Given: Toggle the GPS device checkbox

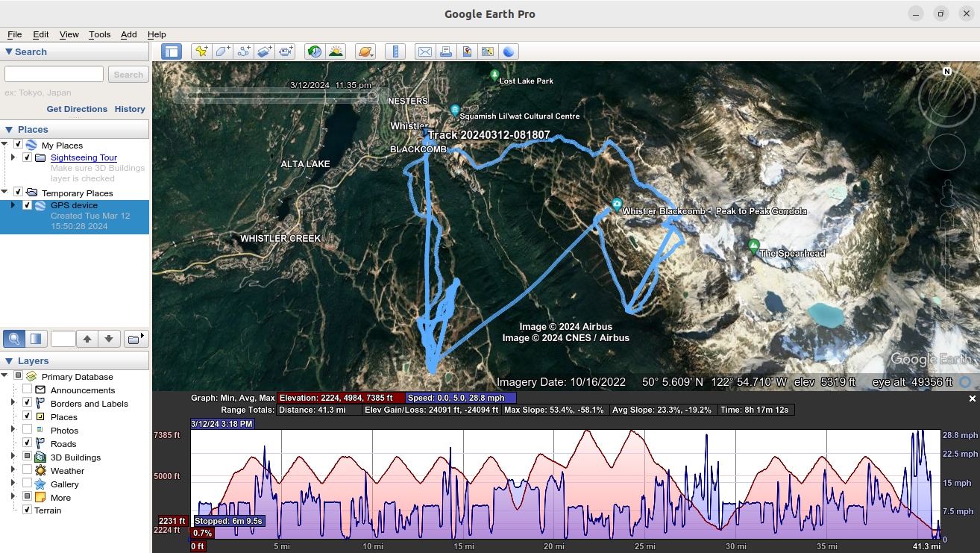Looking at the screenshot, I should (27, 205).
